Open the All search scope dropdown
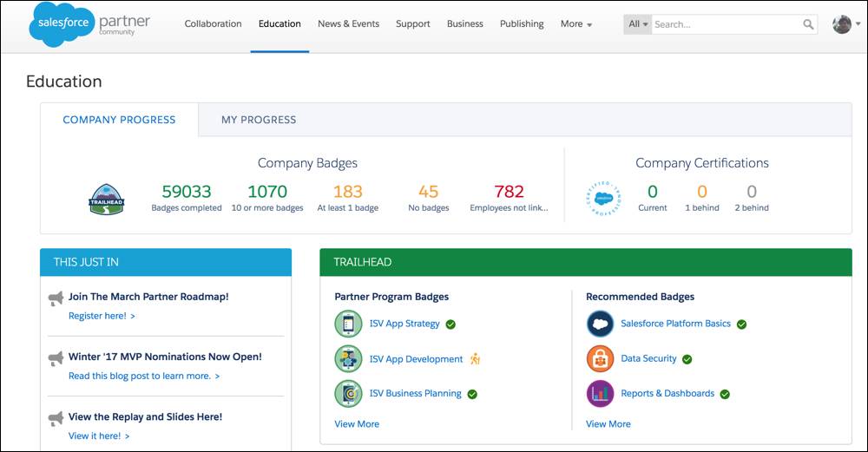The image size is (868, 452). coord(638,24)
